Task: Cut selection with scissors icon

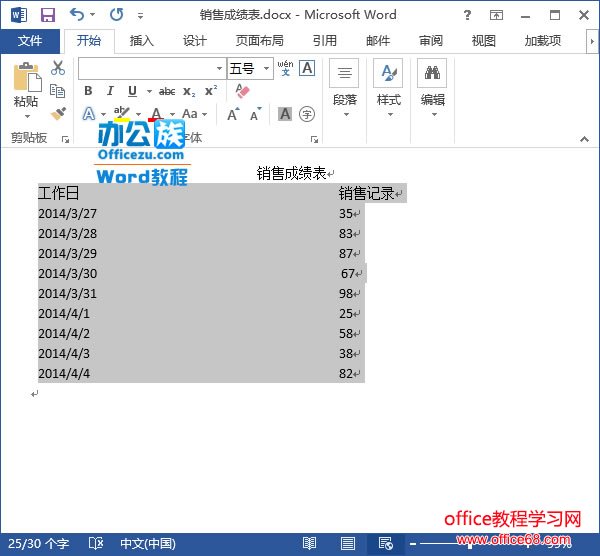Action: pyautogui.click(x=58, y=68)
